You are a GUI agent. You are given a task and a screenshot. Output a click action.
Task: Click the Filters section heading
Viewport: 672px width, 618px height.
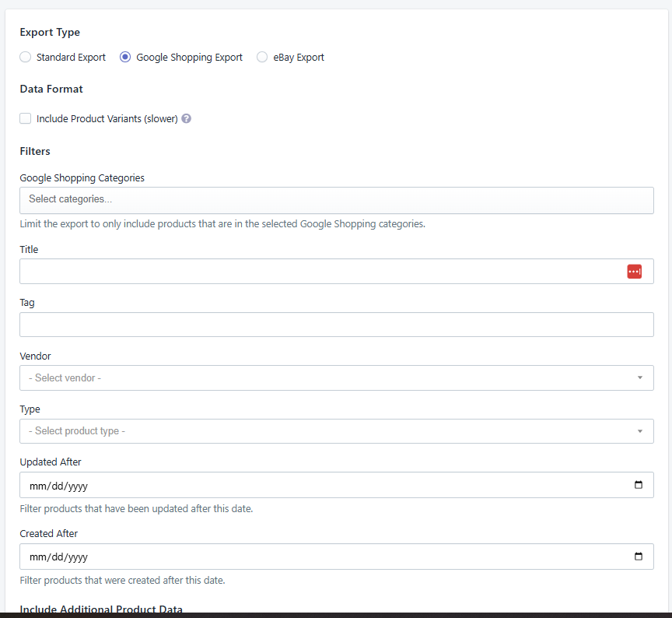click(x=35, y=151)
